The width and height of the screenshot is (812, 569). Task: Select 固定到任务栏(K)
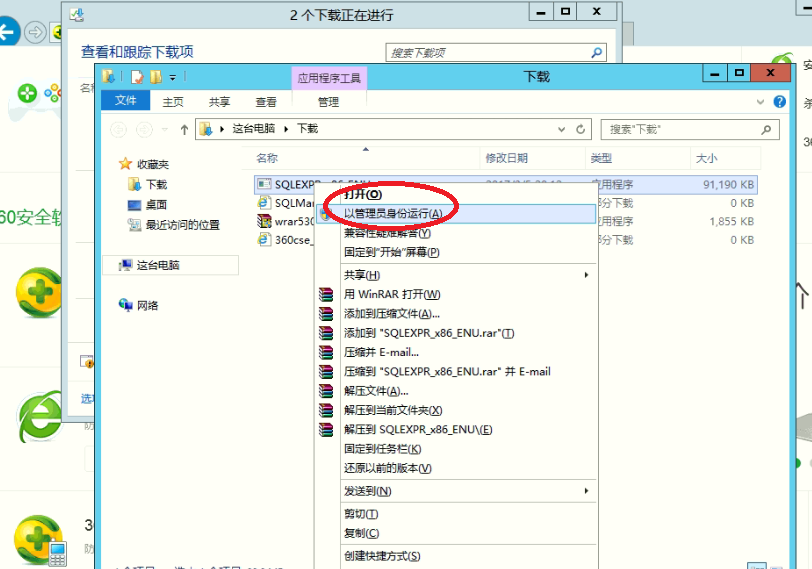point(383,449)
